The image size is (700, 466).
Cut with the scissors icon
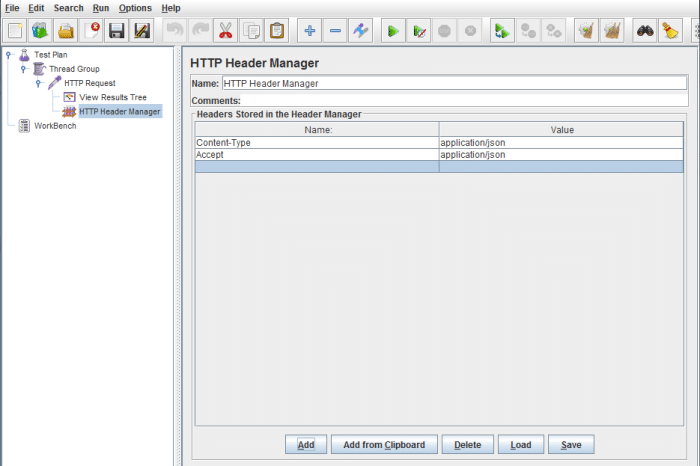[x=225, y=31]
